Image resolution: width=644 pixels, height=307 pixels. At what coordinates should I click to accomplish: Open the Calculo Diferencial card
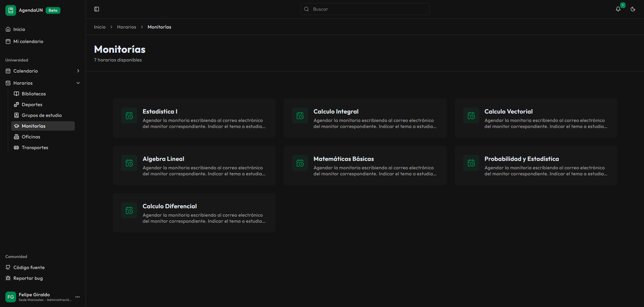click(x=194, y=213)
